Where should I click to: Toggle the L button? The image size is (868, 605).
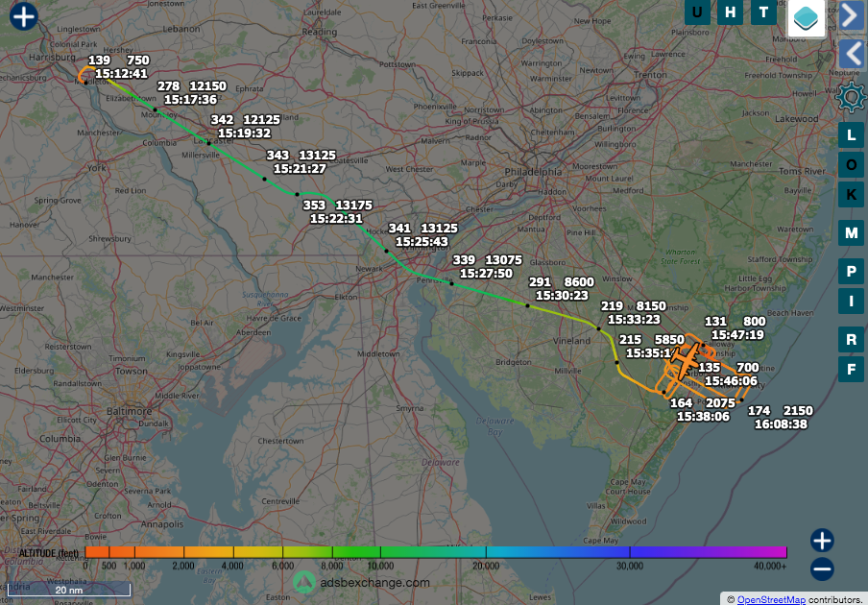(x=851, y=134)
